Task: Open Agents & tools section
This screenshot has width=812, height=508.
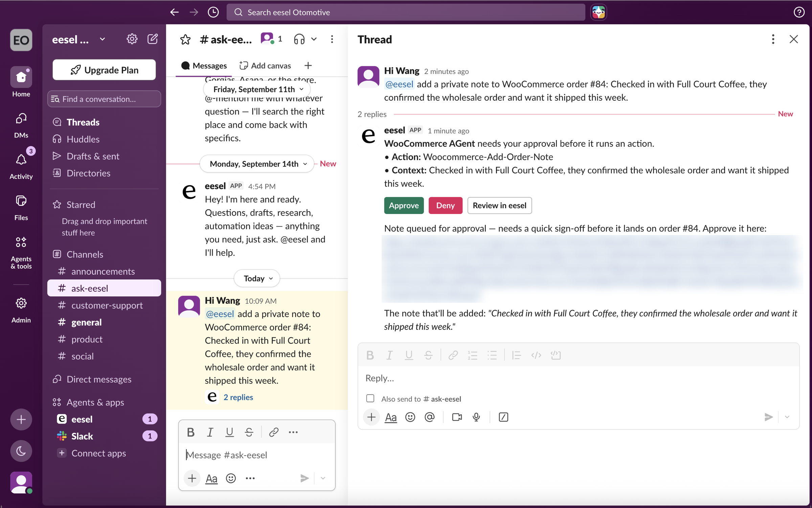Action: click(21, 252)
